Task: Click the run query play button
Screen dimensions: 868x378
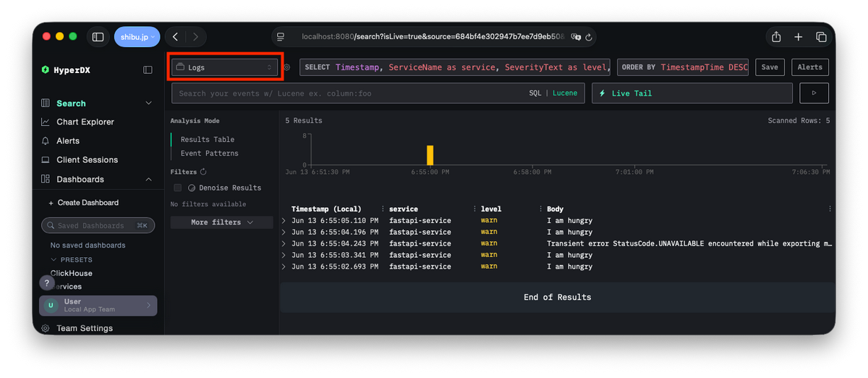Action: [x=814, y=93]
